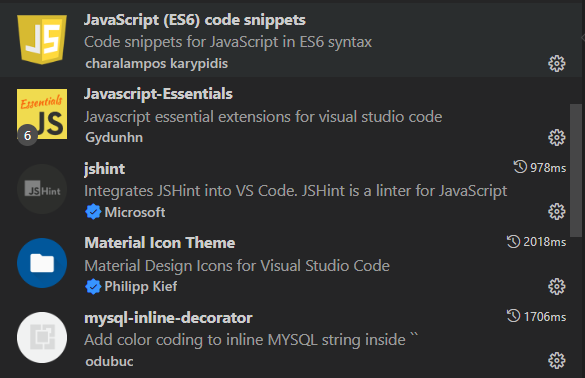Click the 2018ms activation time text

click(545, 242)
